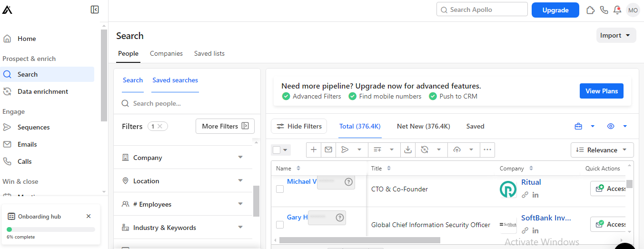Viewport: 644px width, 249px height.
Task: Open the SoftBank Inv... company link
Action: [546, 218]
